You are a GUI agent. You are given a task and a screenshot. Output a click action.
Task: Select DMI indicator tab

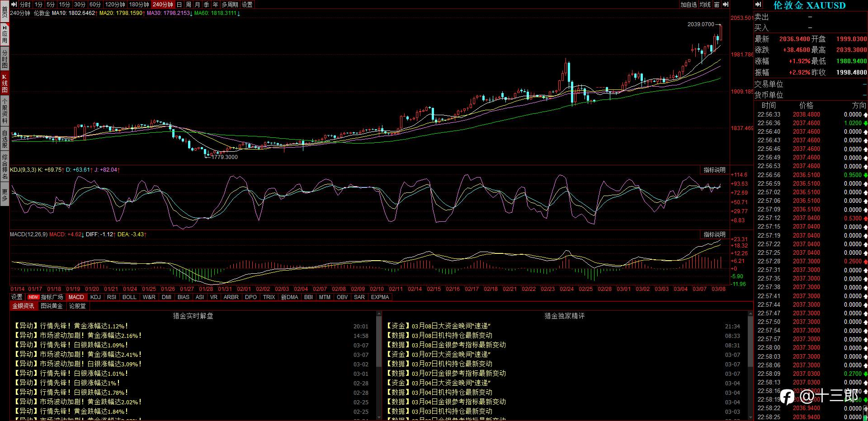(166, 297)
